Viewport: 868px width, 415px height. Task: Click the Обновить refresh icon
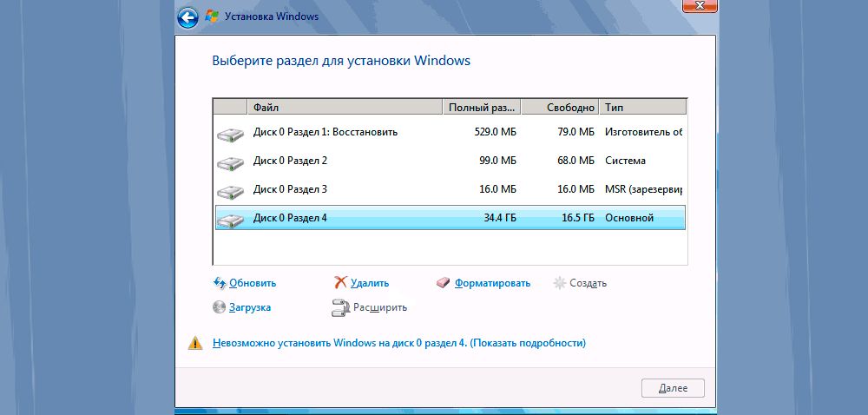coord(219,283)
